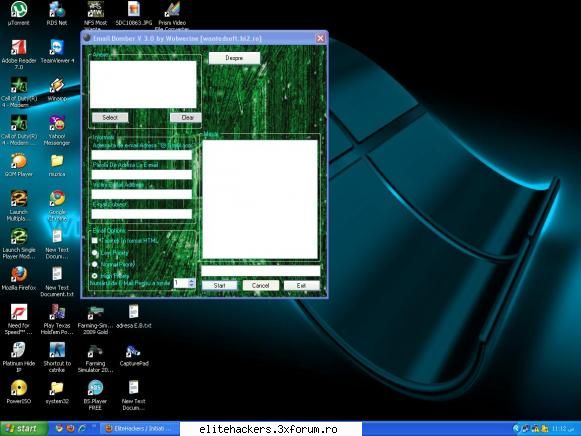
Task: Click the status field above Start button
Action: [x=260, y=271]
